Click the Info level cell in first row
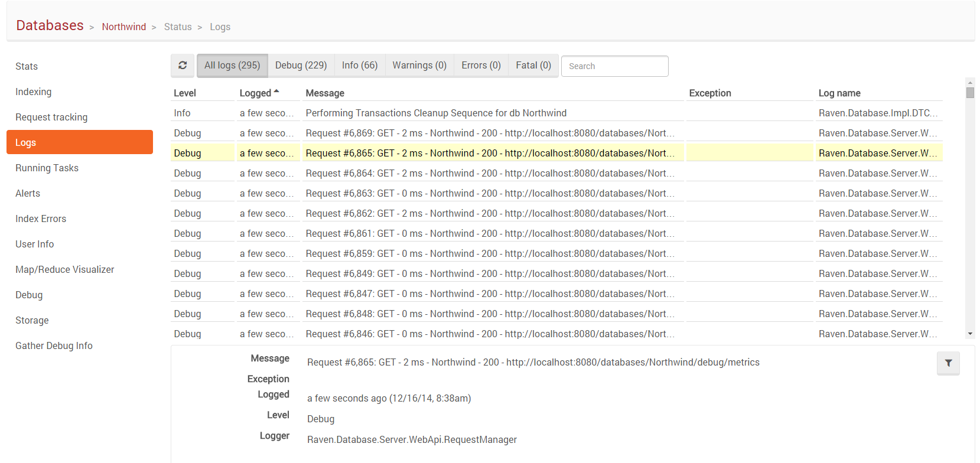 click(203, 113)
